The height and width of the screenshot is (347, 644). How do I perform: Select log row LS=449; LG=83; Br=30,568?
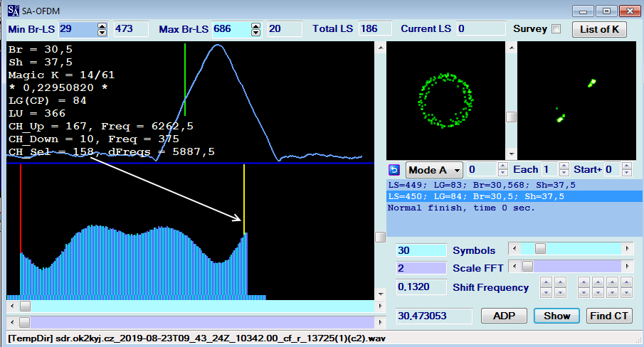tap(515, 185)
